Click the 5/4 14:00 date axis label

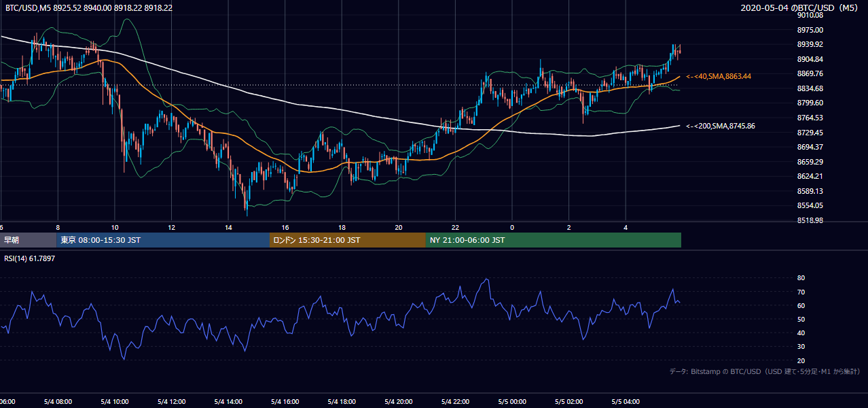click(228, 402)
